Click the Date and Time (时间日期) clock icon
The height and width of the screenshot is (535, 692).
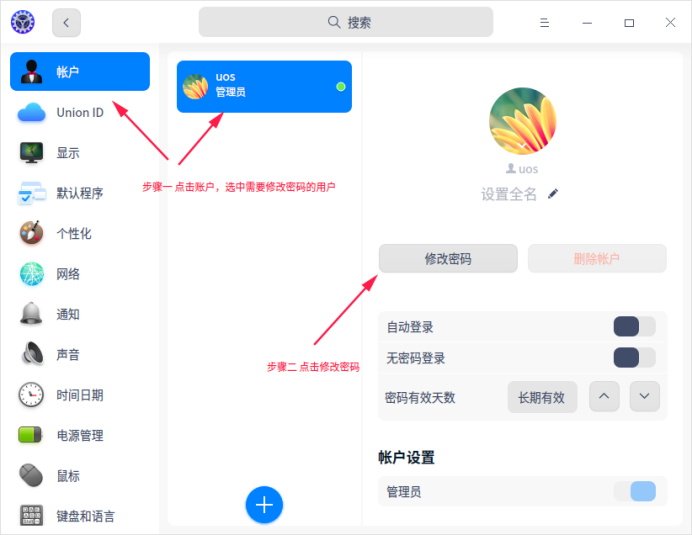31,395
